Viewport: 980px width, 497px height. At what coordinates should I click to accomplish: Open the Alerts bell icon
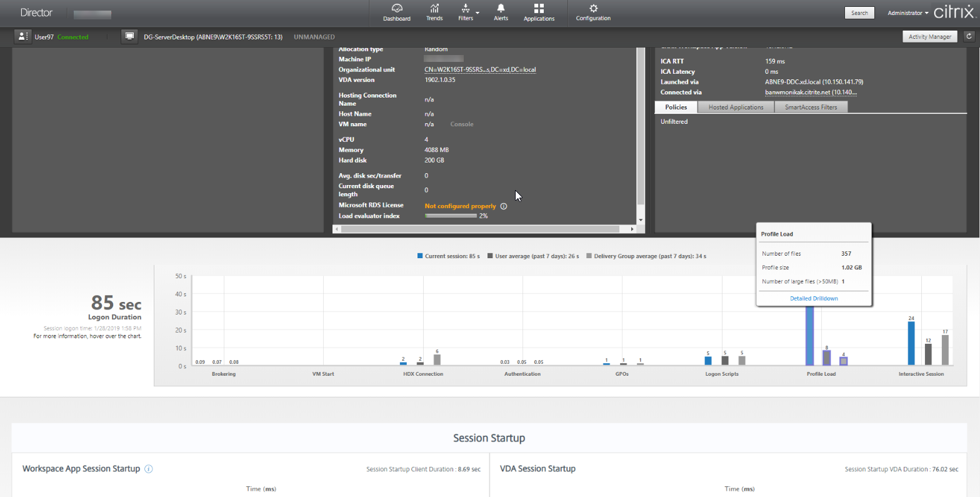pyautogui.click(x=501, y=12)
